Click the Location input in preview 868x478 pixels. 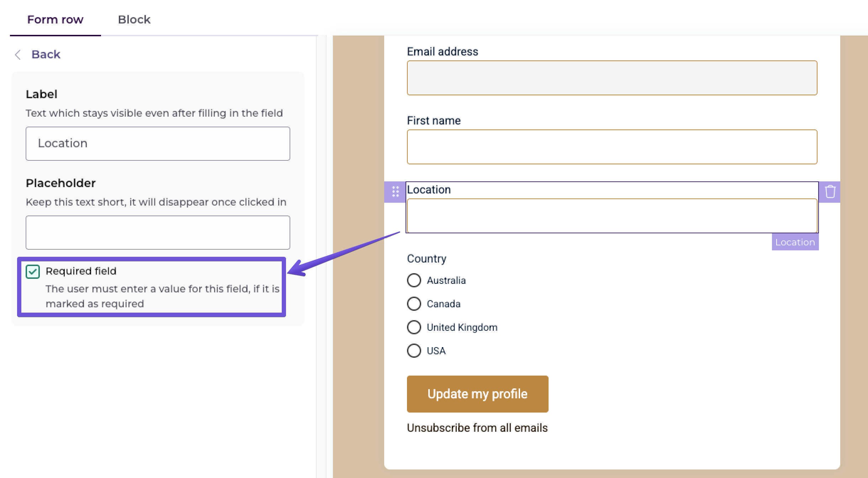612,216
